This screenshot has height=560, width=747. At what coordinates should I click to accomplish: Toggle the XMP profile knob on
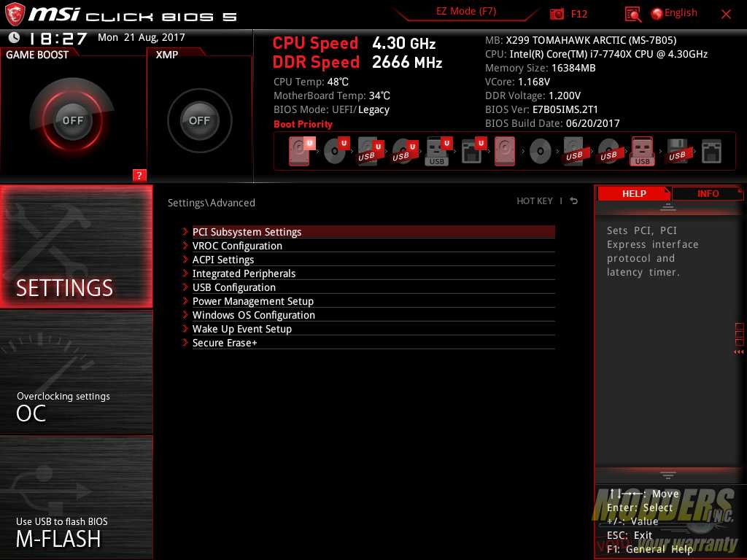[199, 120]
